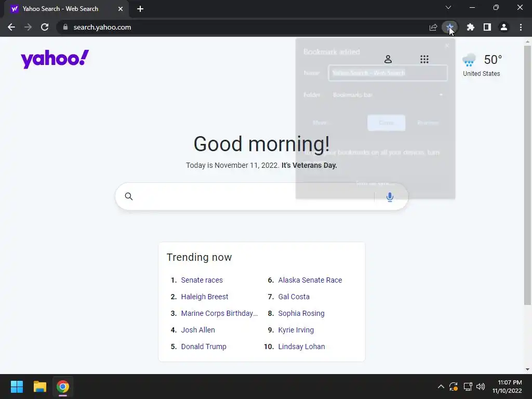Click the update sync tray icon

click(454, 387)
